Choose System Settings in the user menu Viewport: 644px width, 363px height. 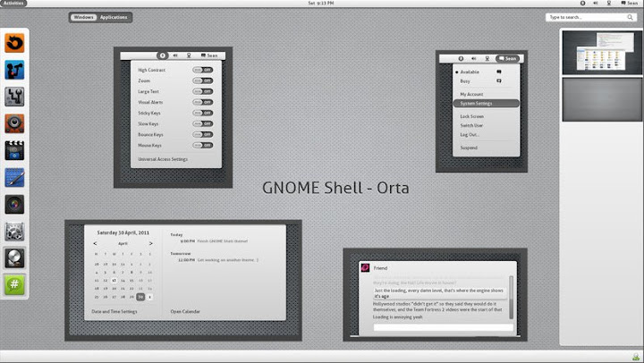coord(487,104)
